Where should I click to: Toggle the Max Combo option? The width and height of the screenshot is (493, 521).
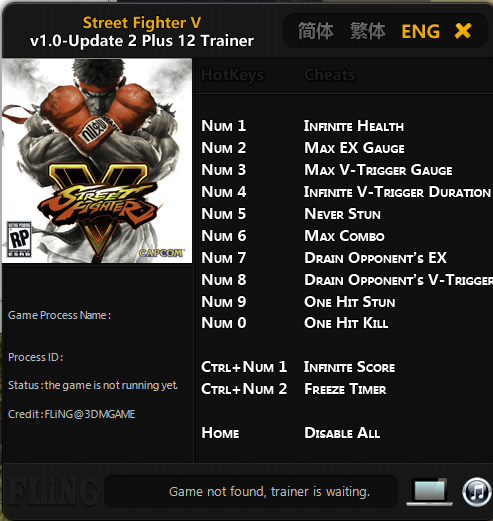tap(344, 236)
